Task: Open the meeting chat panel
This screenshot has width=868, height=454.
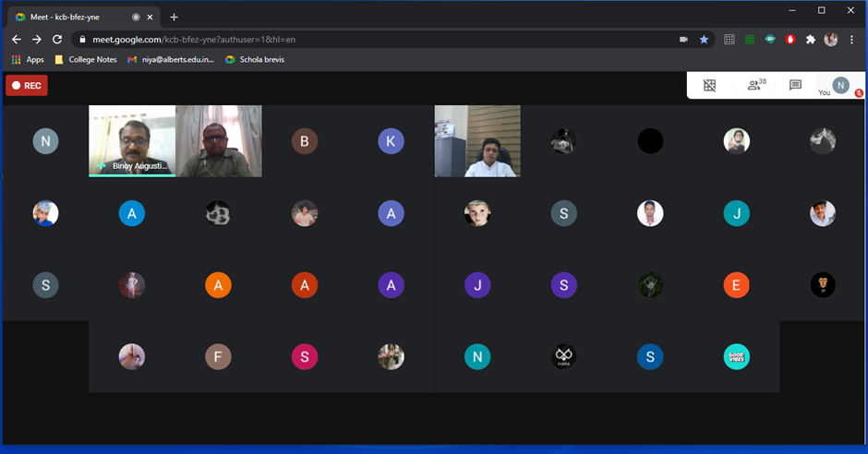Action: pyautogui.click(x=795, y=85)
